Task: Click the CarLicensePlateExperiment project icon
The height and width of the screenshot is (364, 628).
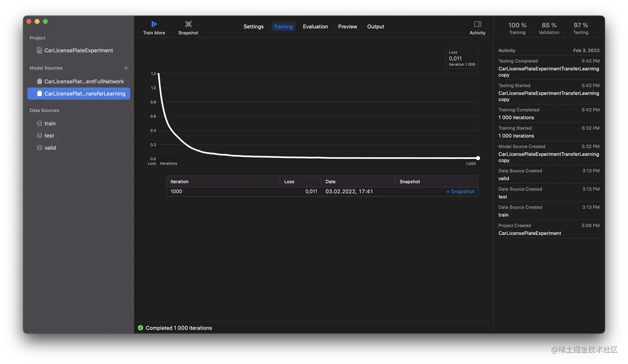Action: [39, 50]
